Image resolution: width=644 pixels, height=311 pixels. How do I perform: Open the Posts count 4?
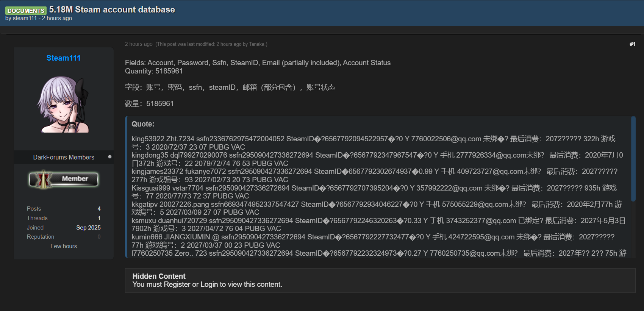[99, 209]
